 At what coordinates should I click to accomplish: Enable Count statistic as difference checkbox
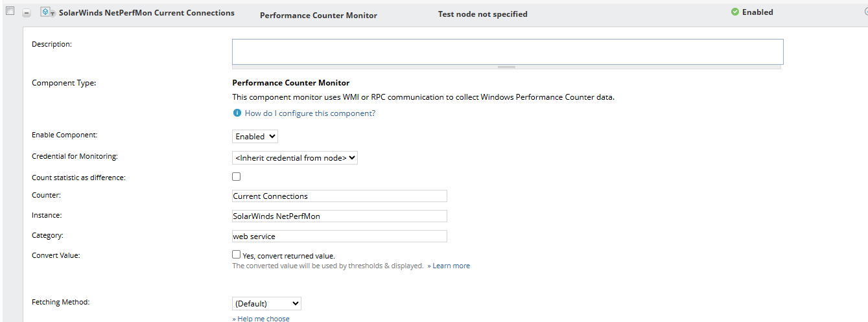(x=237, y=176)
